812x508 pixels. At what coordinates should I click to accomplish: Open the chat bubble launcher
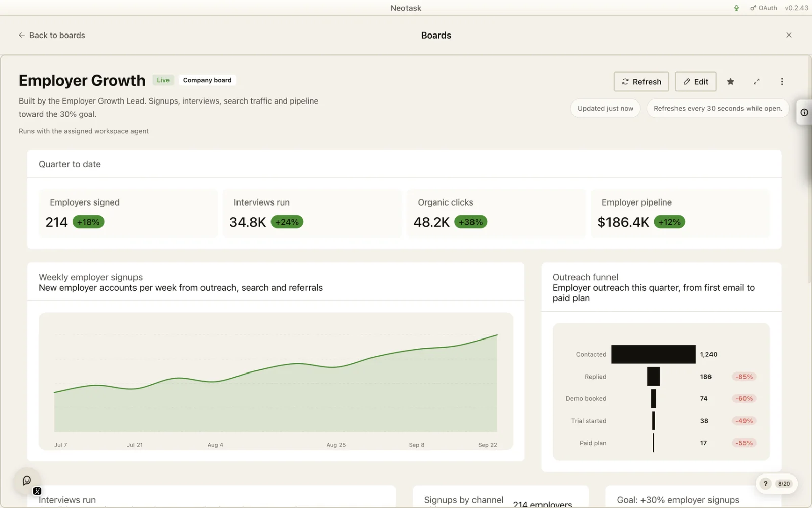(x=27, y=480)
